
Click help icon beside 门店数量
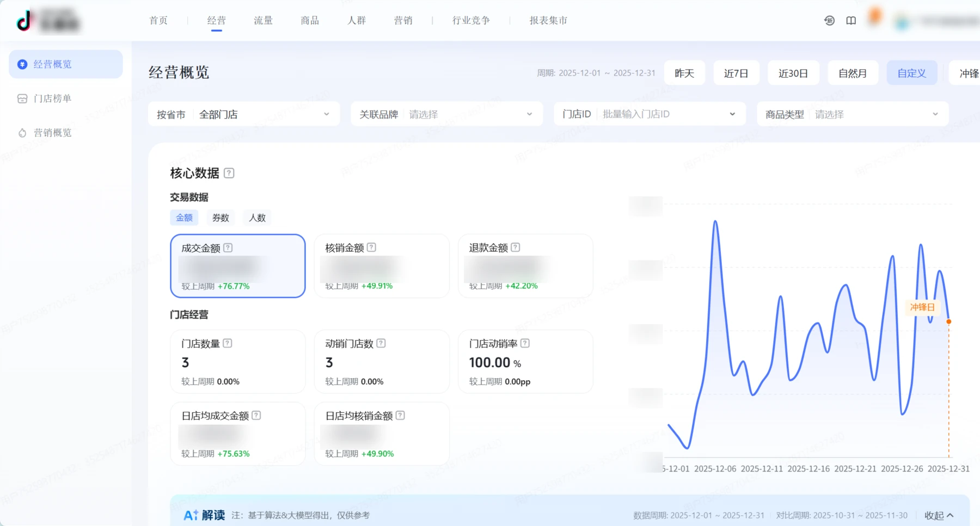click(228, 343)
